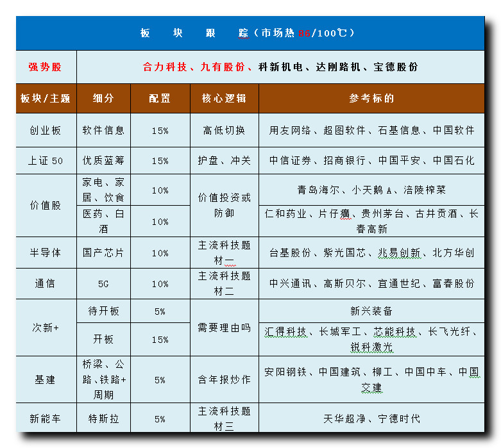This screenshot has width=501, height=448.
Task: Click the 创业板 sector cell
Action: pyautogui.click(x=46, y=130)
